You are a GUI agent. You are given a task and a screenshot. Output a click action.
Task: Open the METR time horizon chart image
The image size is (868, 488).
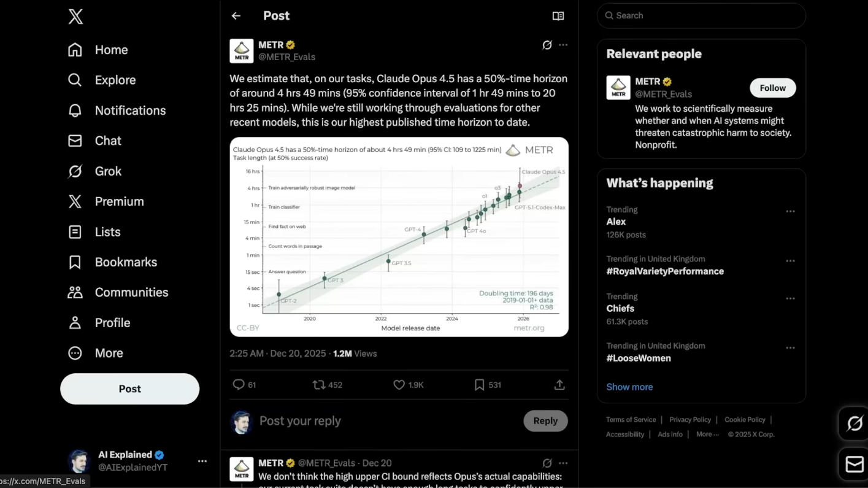(399, 237)
